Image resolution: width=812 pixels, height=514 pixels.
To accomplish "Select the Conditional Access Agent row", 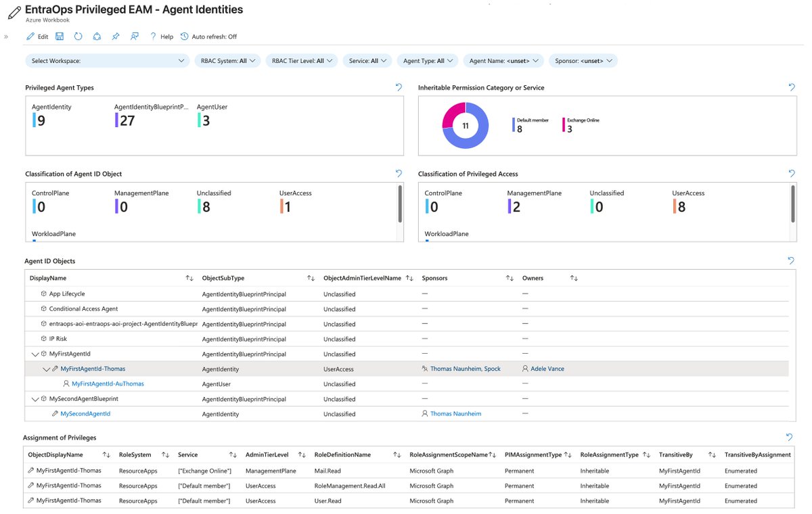I will coord(406,308).
